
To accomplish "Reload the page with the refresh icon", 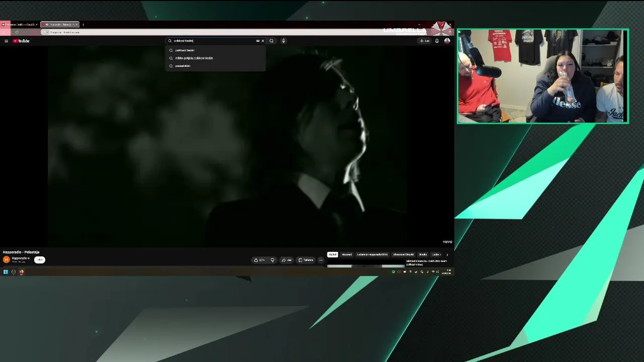I will coord(17,32).
